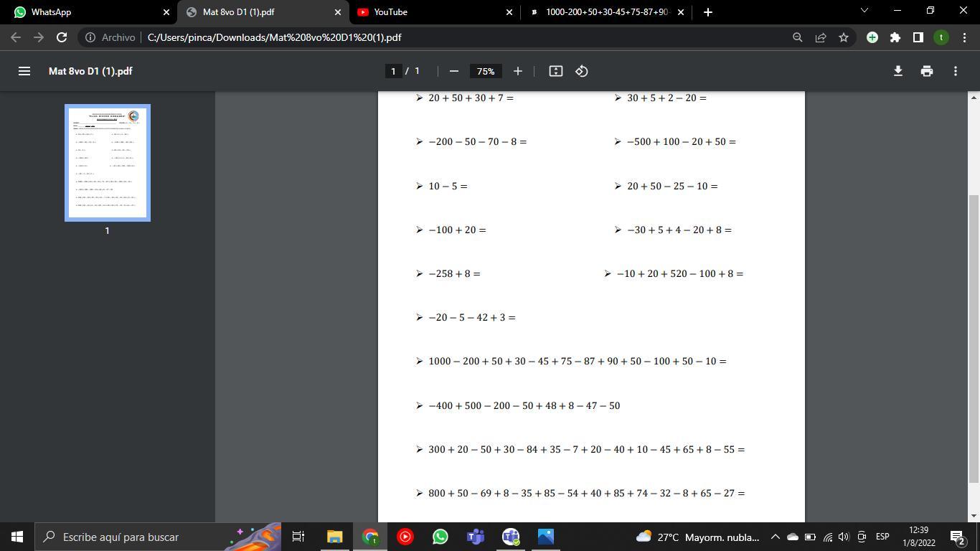980x551 pixels.
Task: Click the equation −20 − 5 − 42 + 3 =
Action: [472, 317]
